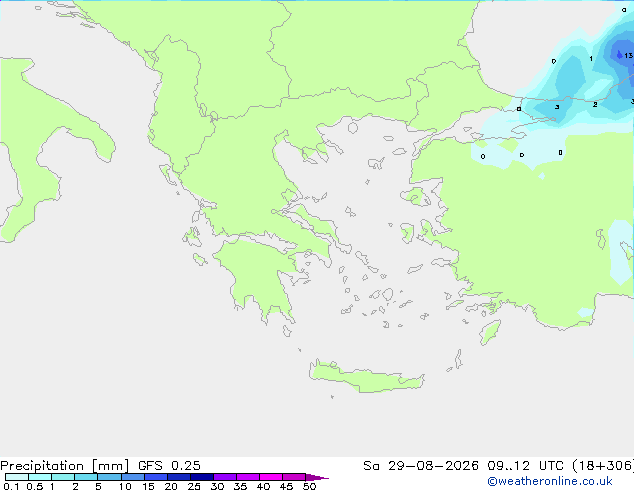
Task: Click the above-50 mm legend arrow tip
Action: (317, 477)
